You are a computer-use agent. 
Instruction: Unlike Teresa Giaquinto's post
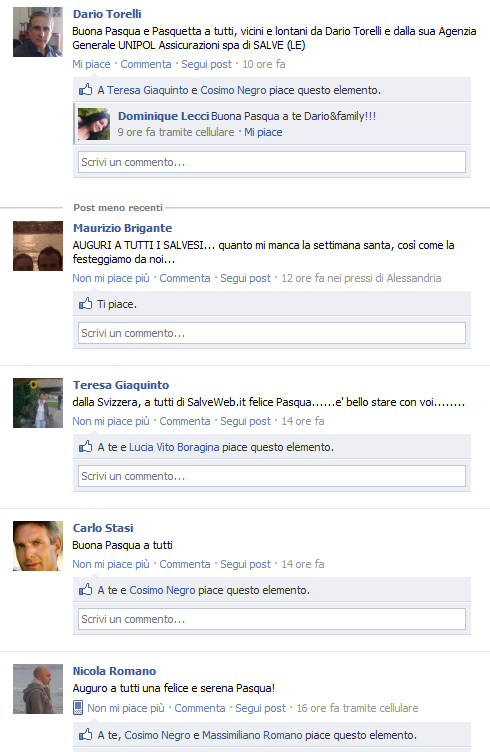coord(111,421)
